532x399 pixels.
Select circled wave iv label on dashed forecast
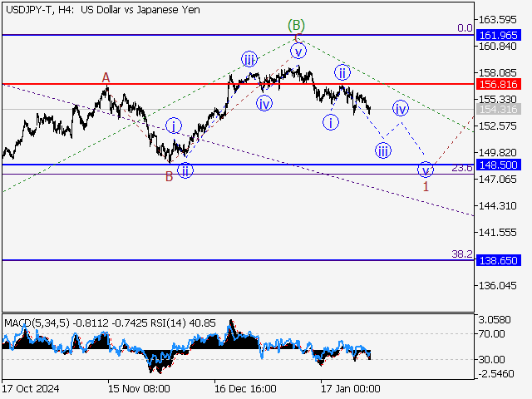click(401, 109)
